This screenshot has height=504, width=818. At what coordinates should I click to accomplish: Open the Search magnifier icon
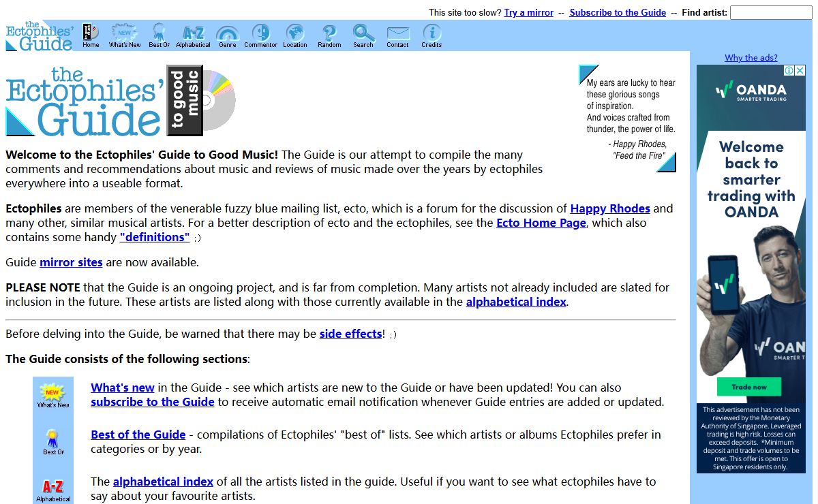tap(363, 36)
